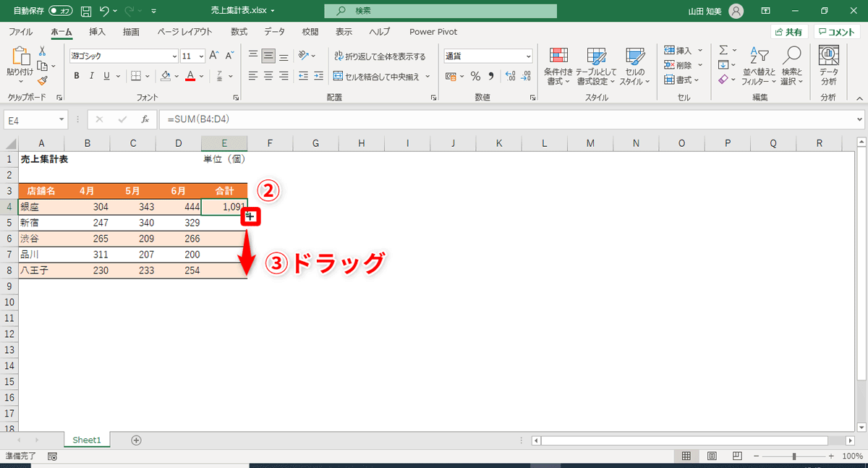Open the font name dropdown
This screenshot has width=868, height=468.
pyautogui.click(x=174, y=56)
